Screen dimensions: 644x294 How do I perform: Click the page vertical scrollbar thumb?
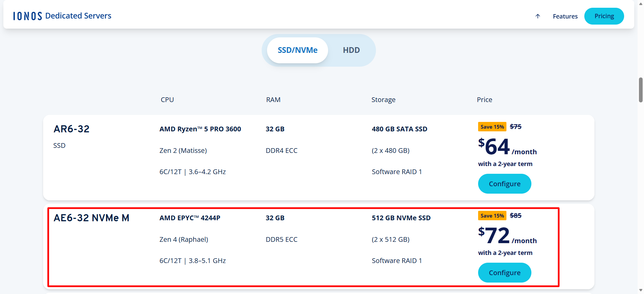641,90
